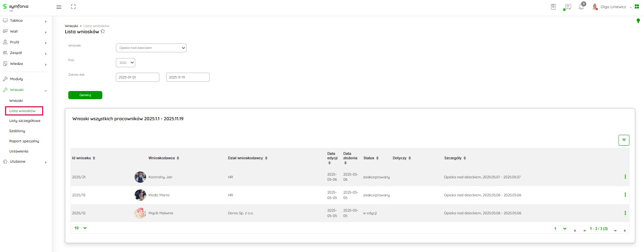Select Listy szczegółowe in the sidebar

pyautogui.click(x=25, y=121)
